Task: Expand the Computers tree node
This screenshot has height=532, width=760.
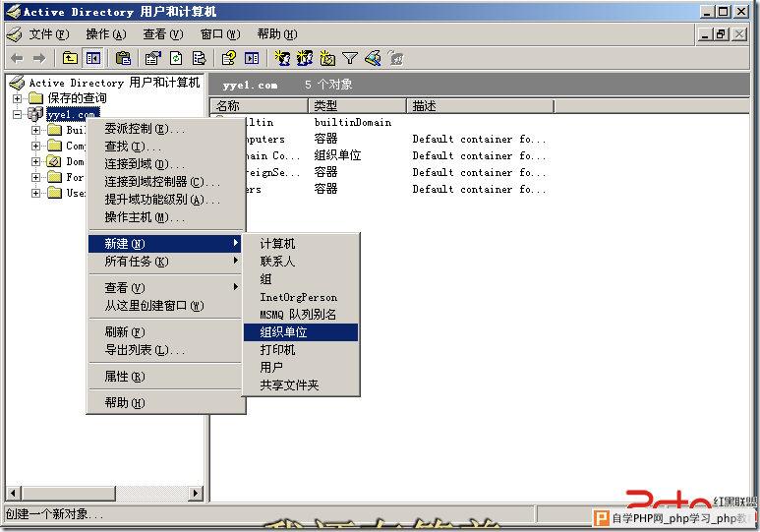Action: point(35,146)
